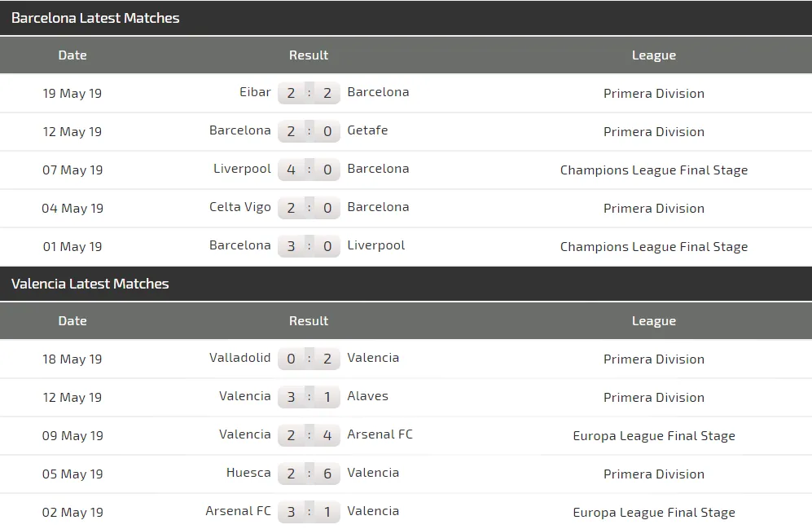This screenshot has height=529, width=812.
Task: Click the Result column header in Valencia table
Action: pos(309,321)
